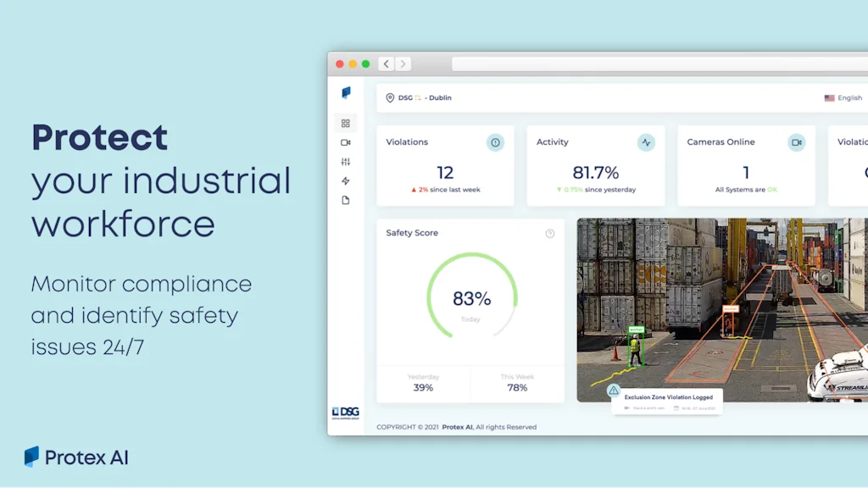Click the '2% since last week' text

[446, 190]
